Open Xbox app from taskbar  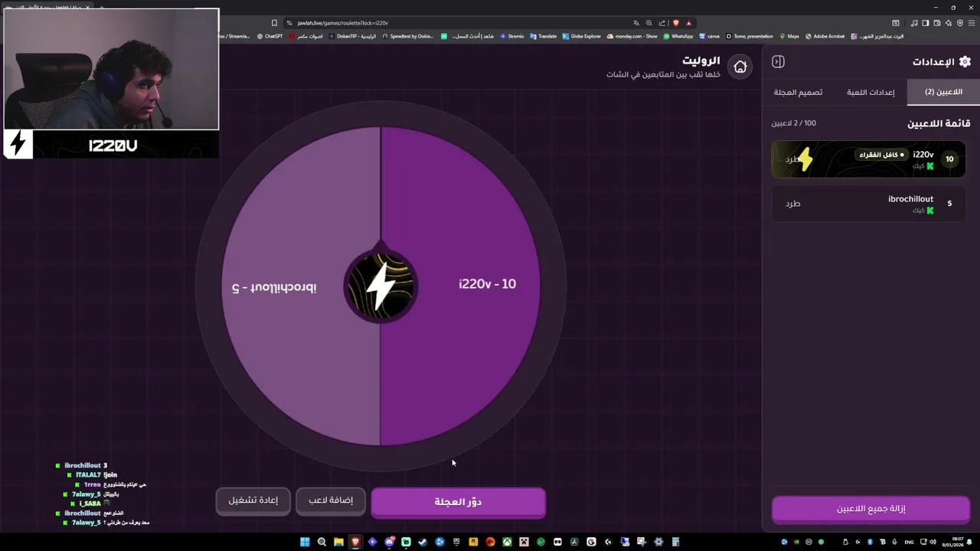pyautogui.click(x=507, y=542)
